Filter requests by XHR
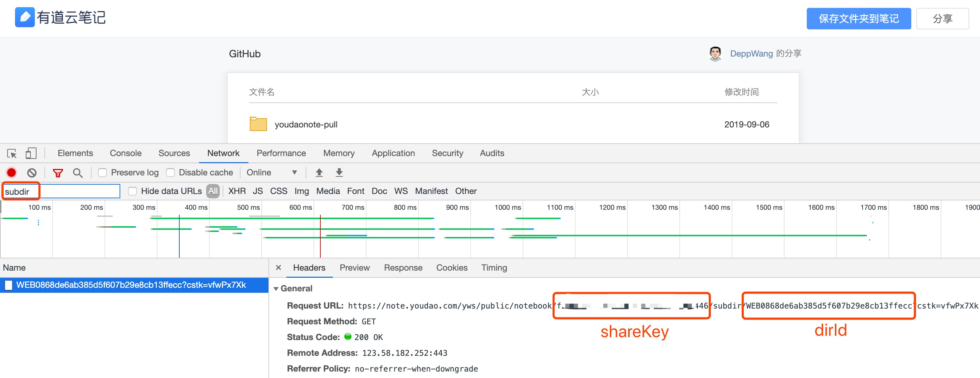The width and height of the screenshot is (980, 378). tap(237, 191)
